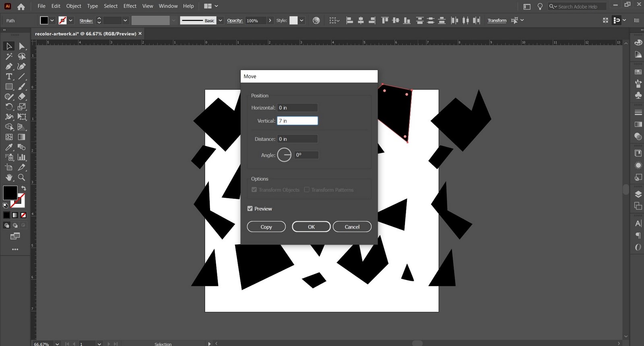Open the Transform panel link
644x346 pixels.
497,21
